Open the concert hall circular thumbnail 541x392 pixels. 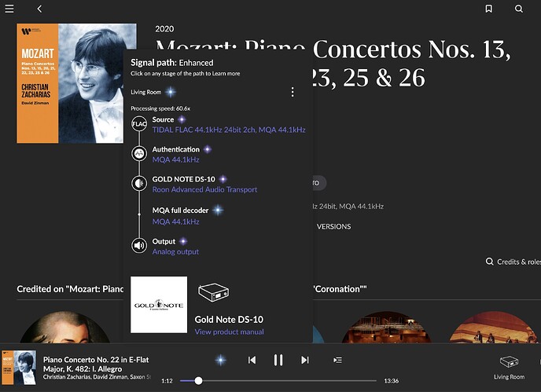387,328
